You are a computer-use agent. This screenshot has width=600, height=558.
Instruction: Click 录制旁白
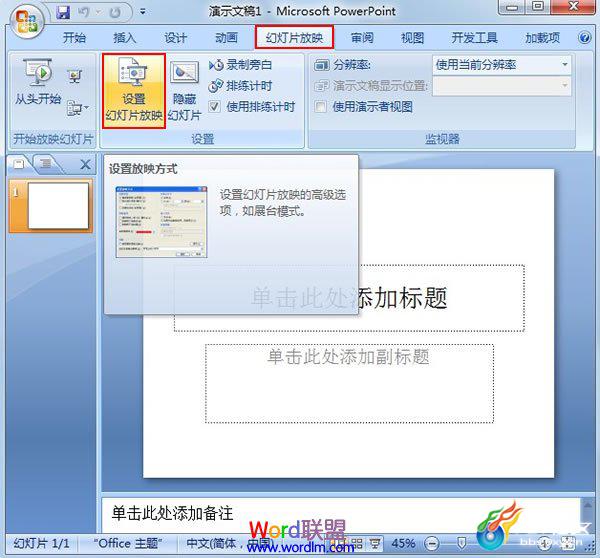pyautogui.click(x=240, y=65)
